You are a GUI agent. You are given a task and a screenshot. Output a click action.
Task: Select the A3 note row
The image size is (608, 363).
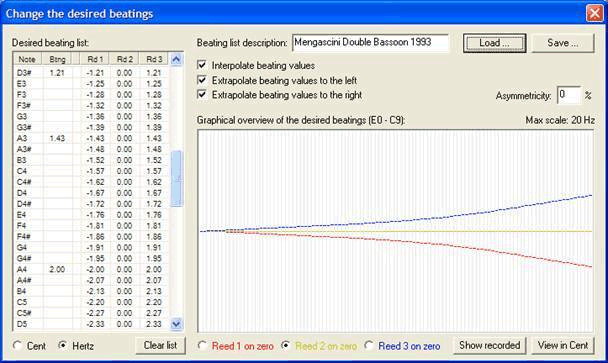pos(91,138)
